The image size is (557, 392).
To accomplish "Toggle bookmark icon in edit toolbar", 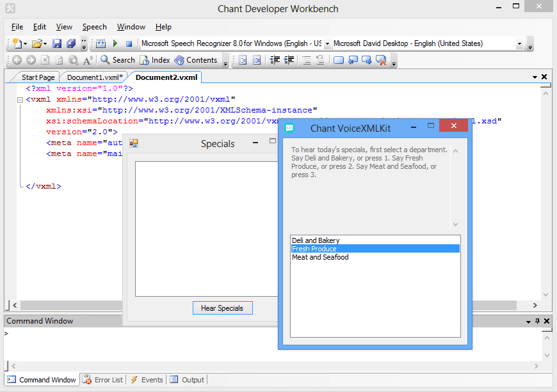I will pos(339,60).
